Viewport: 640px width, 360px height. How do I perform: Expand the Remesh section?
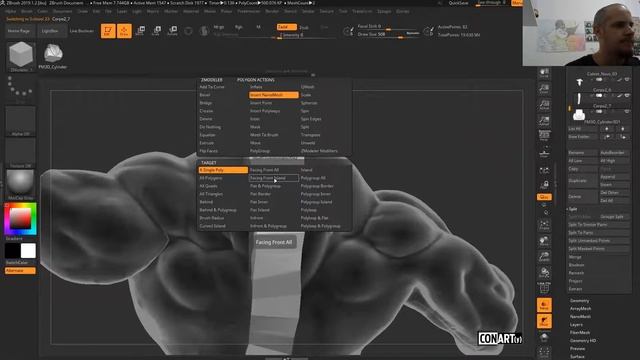tap(576, 273)
